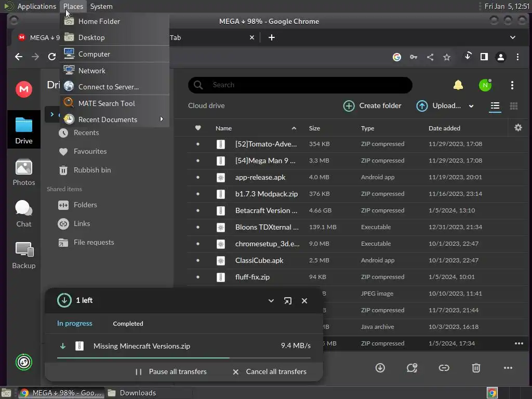Click Missing Minecraft Versions.zip progress bar
The width and height of the screenshot is (532, 399).
tap(184, 357)
